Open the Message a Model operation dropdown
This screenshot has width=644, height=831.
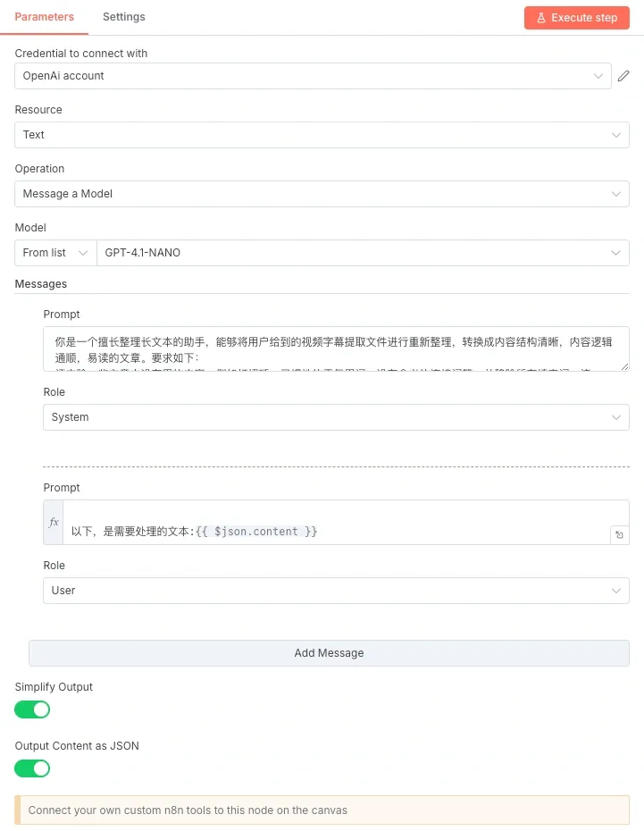point(322,193)
